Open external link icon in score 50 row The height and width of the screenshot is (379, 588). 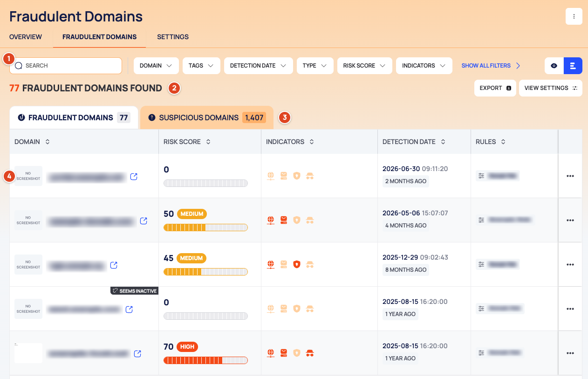(x=144, y=221)
